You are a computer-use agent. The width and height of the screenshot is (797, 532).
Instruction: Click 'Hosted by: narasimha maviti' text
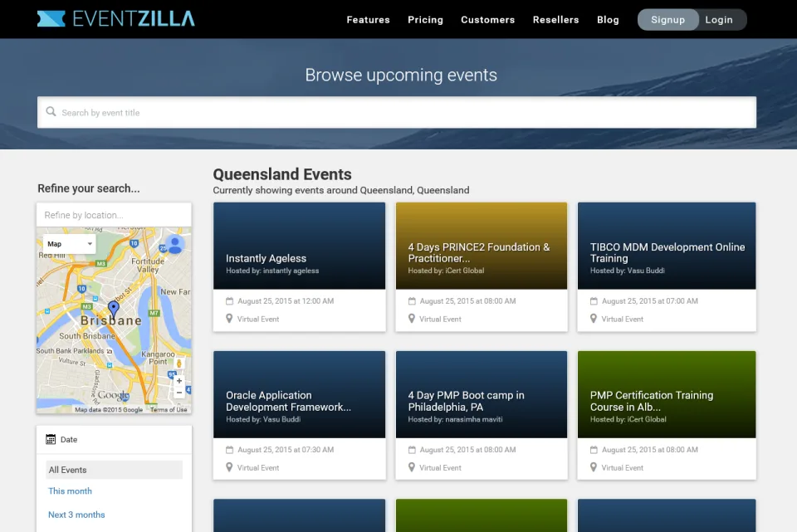pos(455,419)
